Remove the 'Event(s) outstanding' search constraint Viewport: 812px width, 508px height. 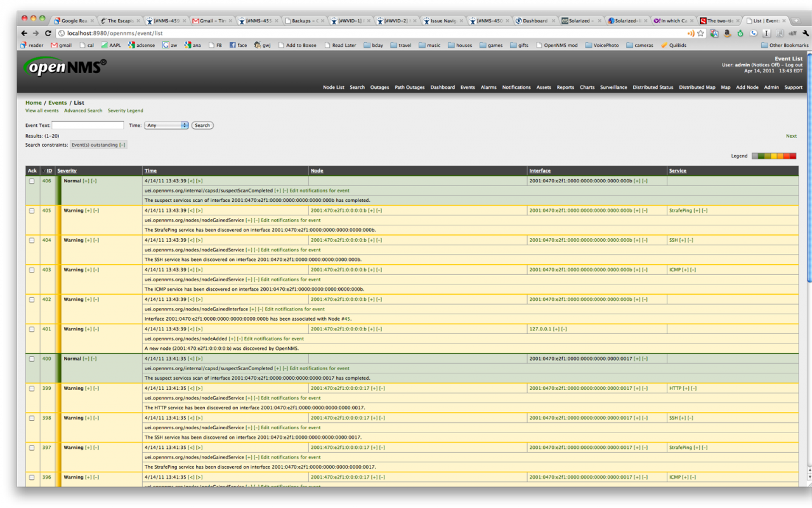[x=122, y=145]
